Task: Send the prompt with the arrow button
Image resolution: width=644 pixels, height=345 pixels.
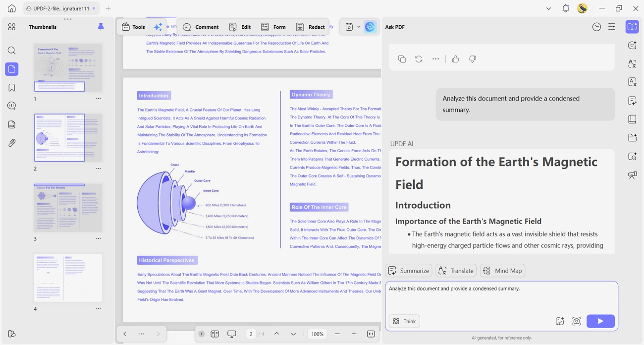Action: (x=600, y=321)
